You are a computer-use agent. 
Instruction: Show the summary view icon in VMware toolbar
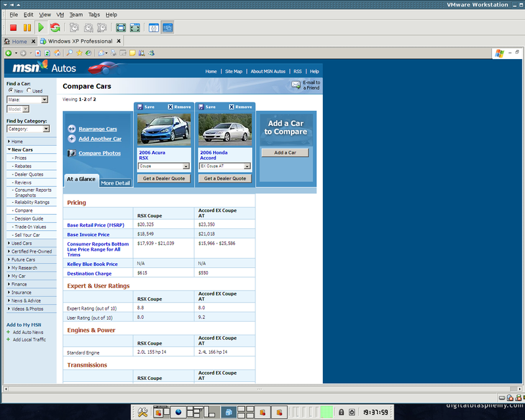(x=154, y=28)
